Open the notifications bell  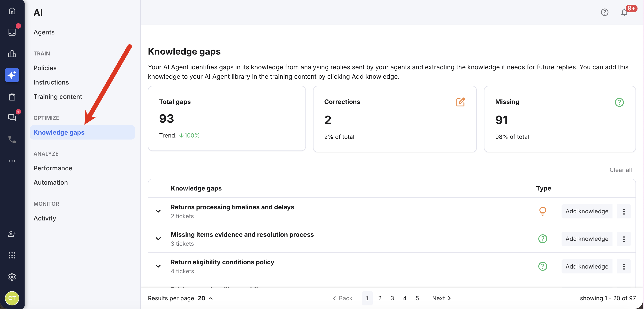coord(624,12)
